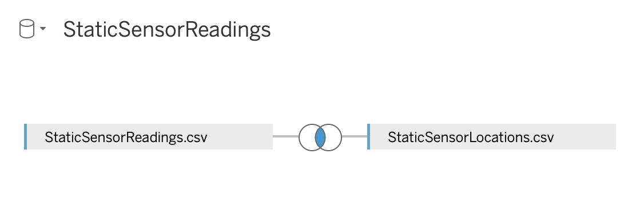
Task: Click connector line from Readings table to join
Action: 286,136
